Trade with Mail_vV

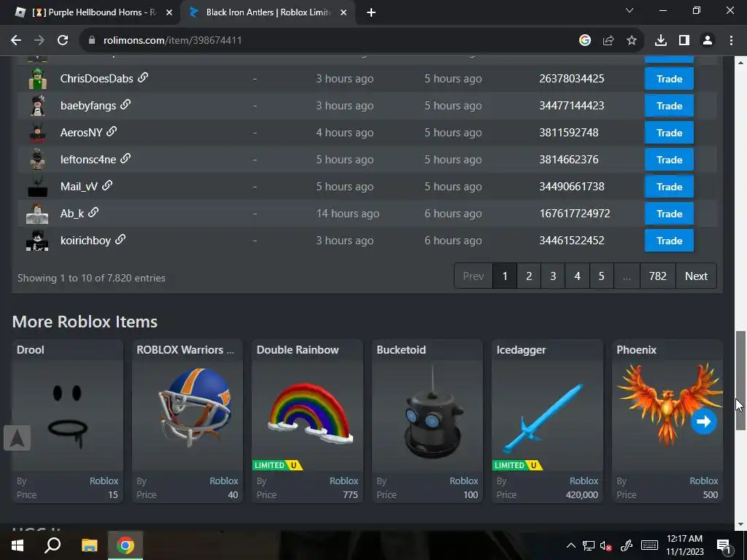pyautogui.click(x=669, y=187)
